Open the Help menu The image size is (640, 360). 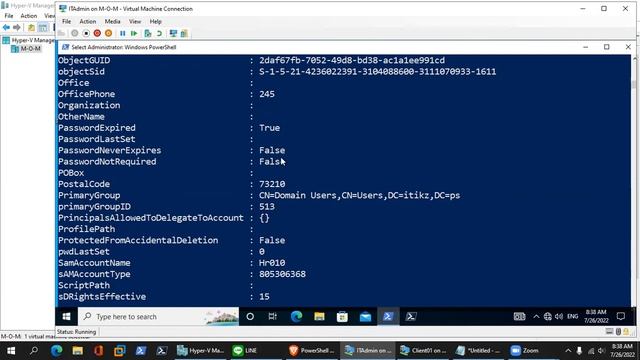tap(156, 21)
